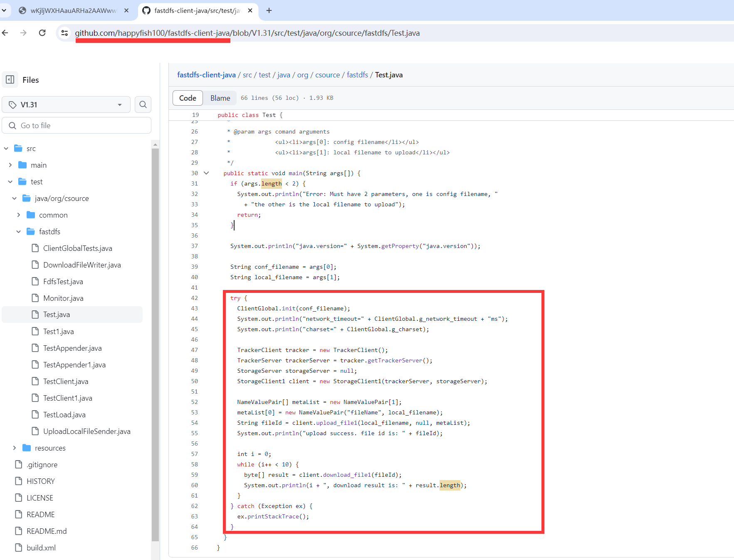The height and width of the screenshot is (560, 734).
Task: Navigate to csource in the breadcrumb path
Action: point(327,75)
